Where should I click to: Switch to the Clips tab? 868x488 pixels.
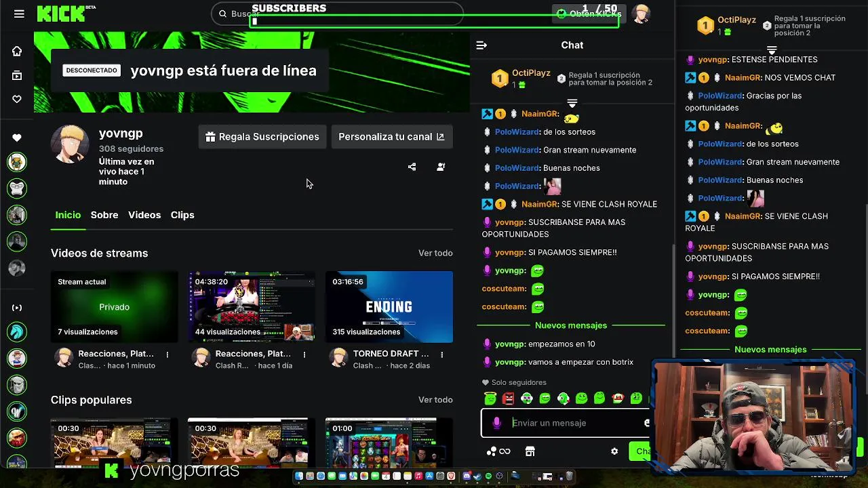(182, 215)
